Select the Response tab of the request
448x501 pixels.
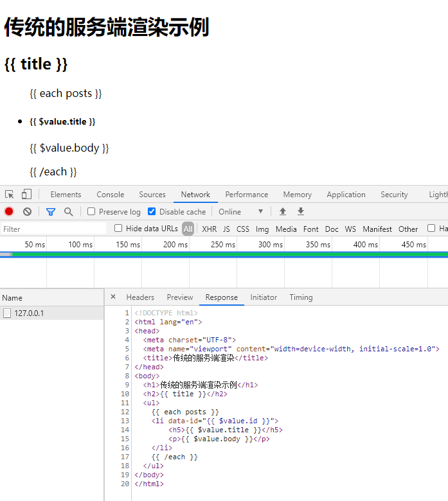click(x=221, y=297)
